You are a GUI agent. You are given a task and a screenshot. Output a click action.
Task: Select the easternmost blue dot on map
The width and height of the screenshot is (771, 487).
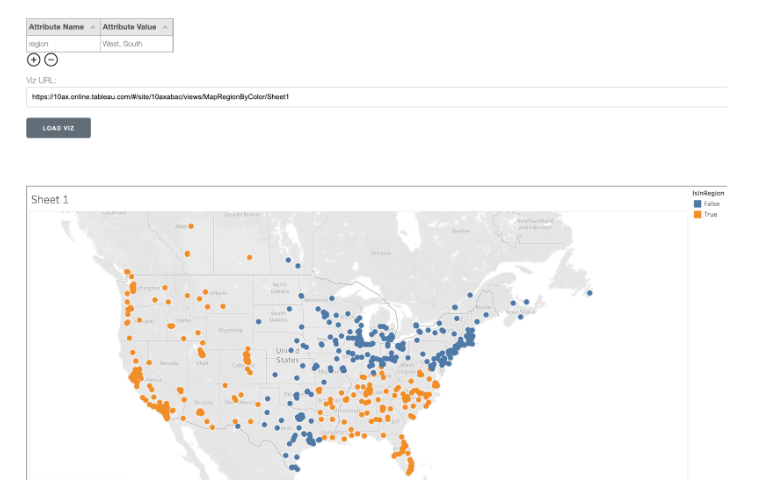pos(590,293)
